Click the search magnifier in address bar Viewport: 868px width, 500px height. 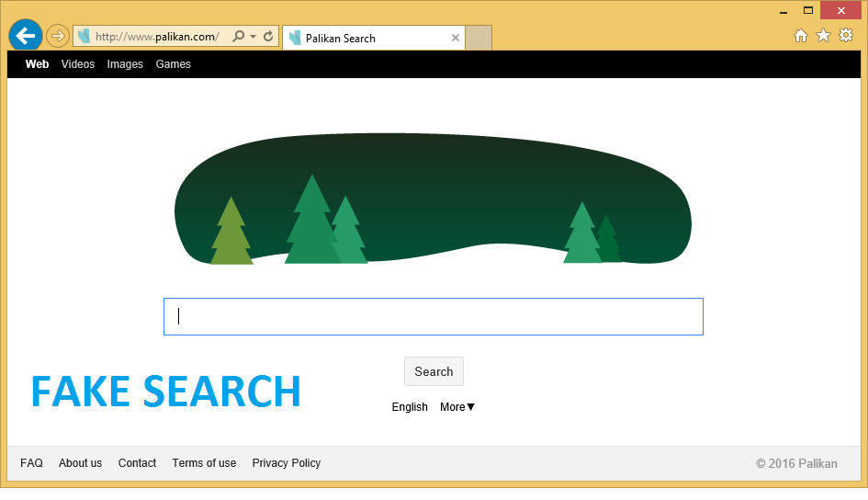(x=239, y=37)
